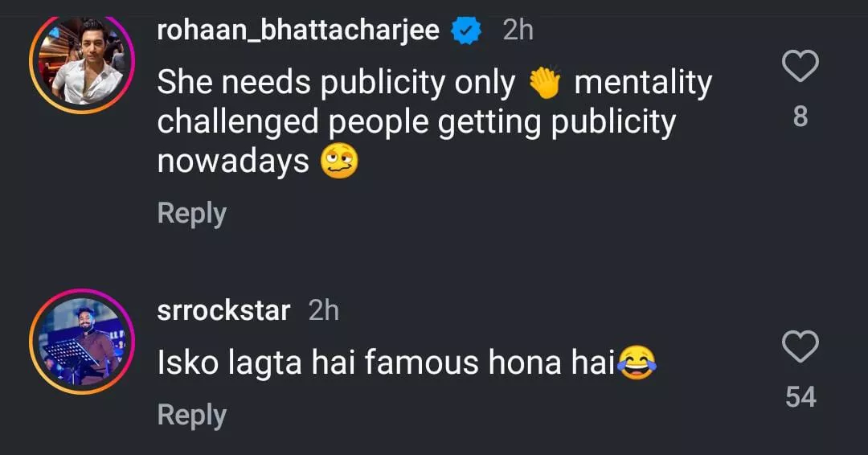Screen dimensions: 868x455
Task: Click the blue verified badge
Action: pos(466,31)
